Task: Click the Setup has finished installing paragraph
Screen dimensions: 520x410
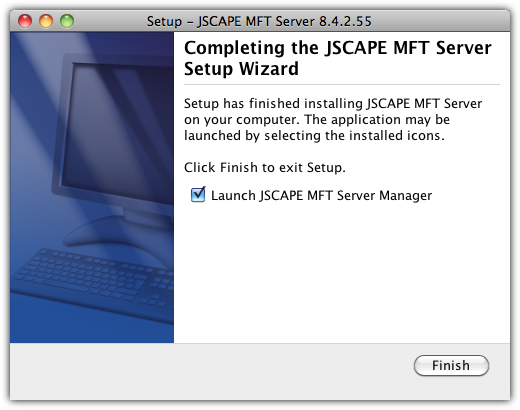Action: point(333,119)
